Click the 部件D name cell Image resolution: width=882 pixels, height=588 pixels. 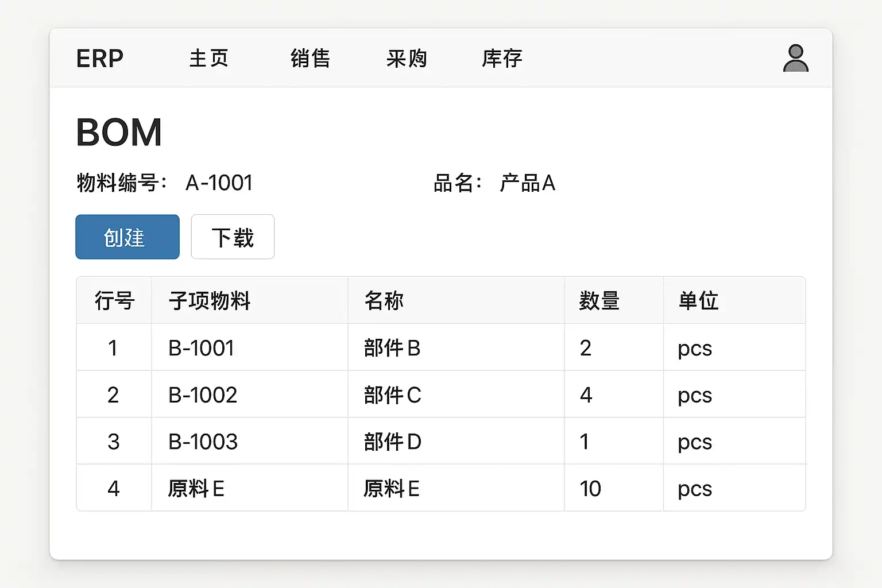392,442
